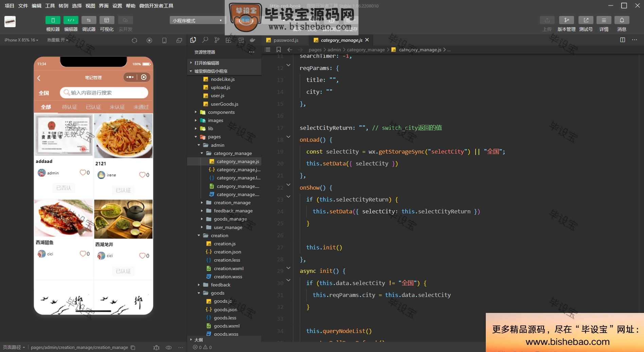This screenshot has height=352, width=644.
Task: Open explorer panel more options
Action: click(252, 52)
